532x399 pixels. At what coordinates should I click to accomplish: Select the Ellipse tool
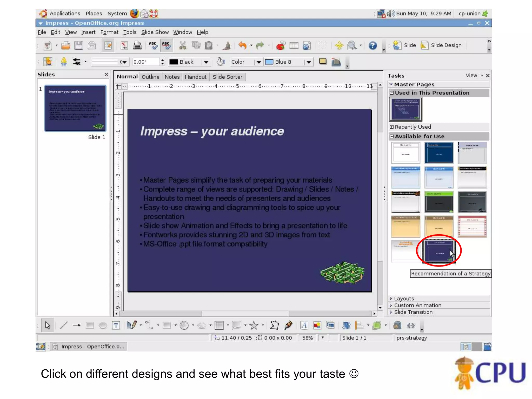[103, 325]
